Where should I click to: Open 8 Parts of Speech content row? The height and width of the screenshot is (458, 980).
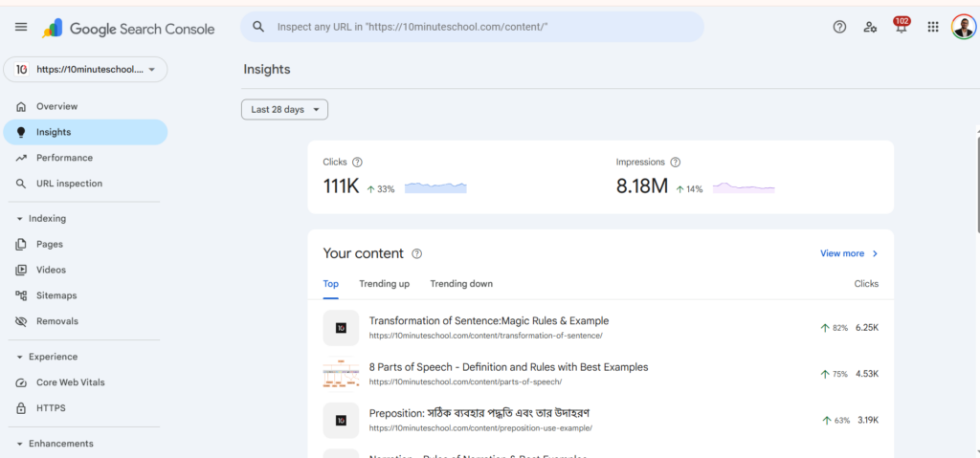point(601,374)
